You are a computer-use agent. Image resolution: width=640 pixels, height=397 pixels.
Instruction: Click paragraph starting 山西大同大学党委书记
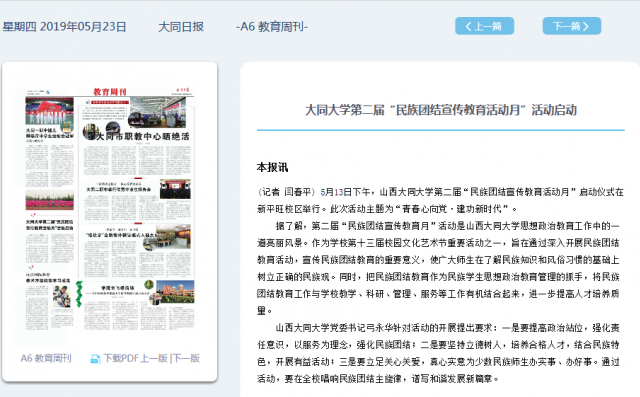tap(438, 353)
